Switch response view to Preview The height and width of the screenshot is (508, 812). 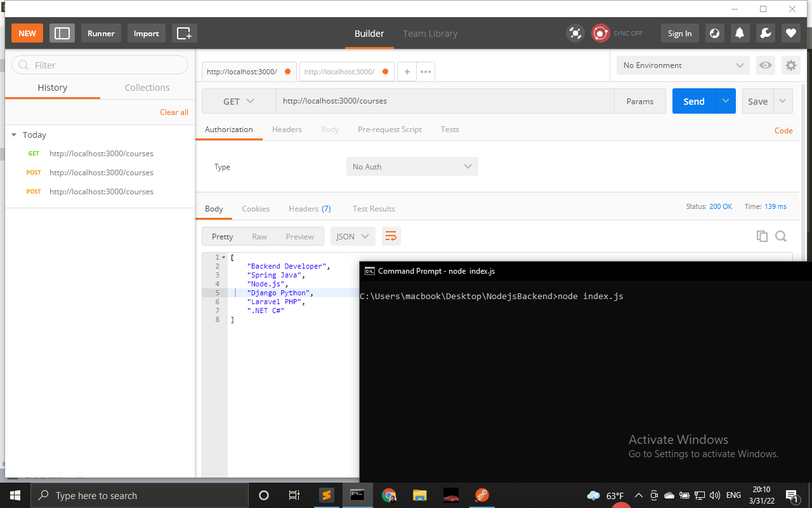(x=299, y=236)
